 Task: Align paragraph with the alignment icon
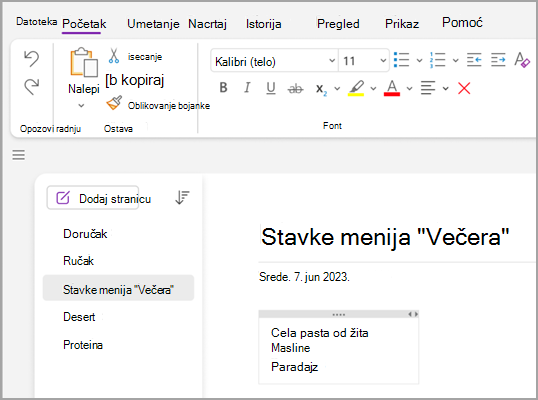point(428,88)
